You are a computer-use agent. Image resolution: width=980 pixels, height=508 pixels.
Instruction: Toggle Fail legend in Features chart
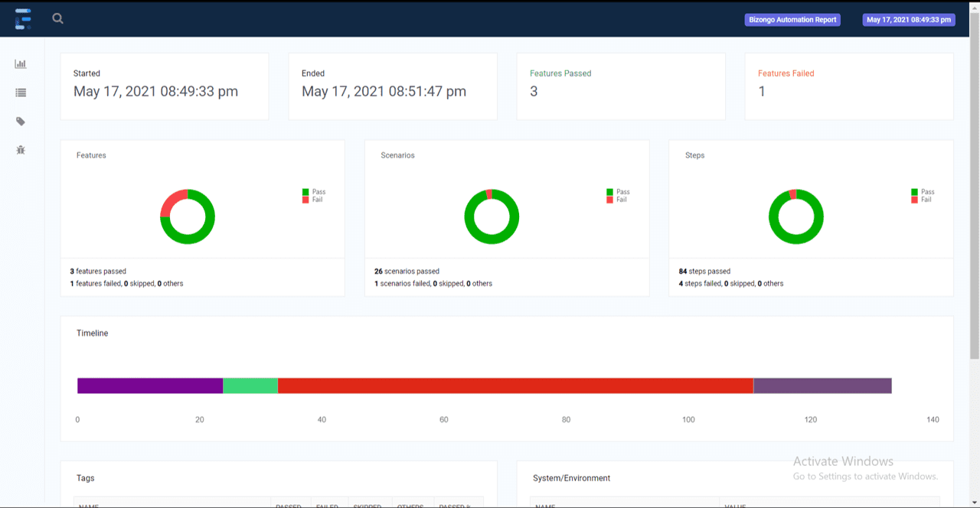point(312,200)
